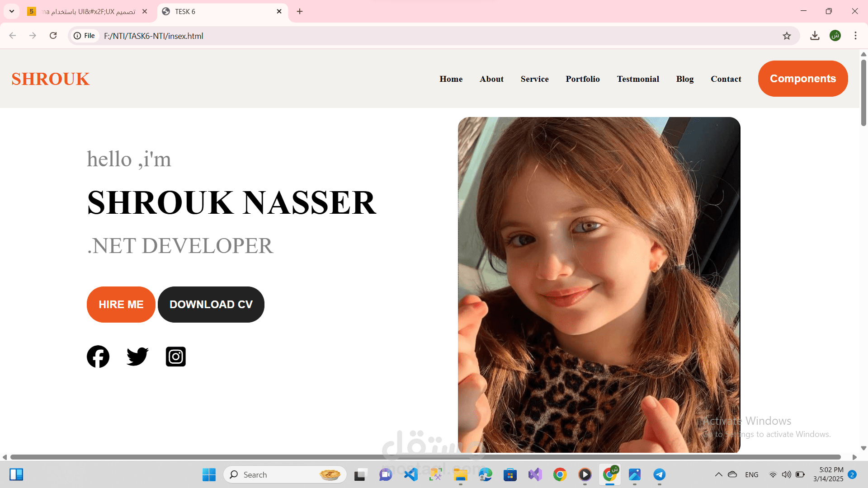This screenshot has width=868, height=488.
Task: Click the orange Components button
Action: [x=802, y=78]
